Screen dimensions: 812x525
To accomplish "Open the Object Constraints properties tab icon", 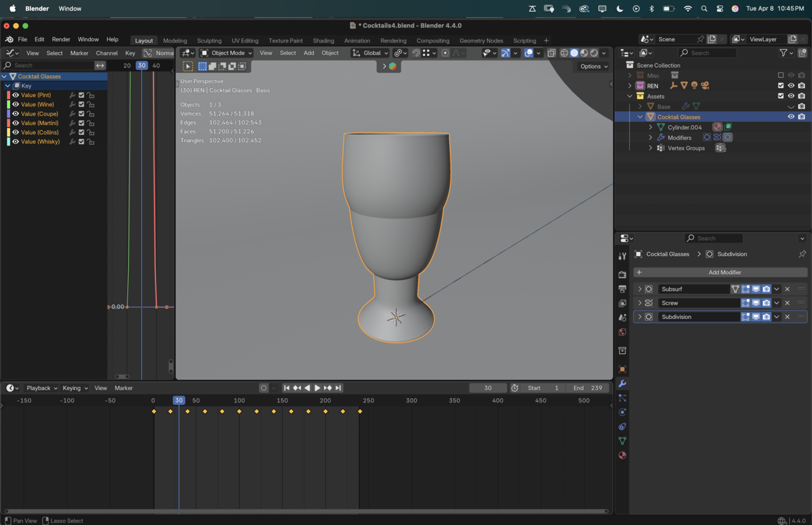I will (x=622, y=427).
